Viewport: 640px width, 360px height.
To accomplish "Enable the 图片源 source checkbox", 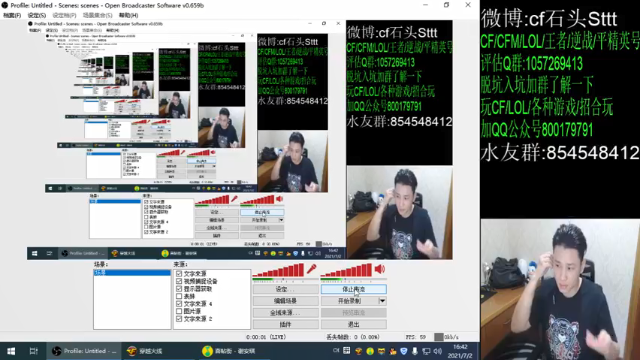I will pyautogui.click(x=179, y=311).
